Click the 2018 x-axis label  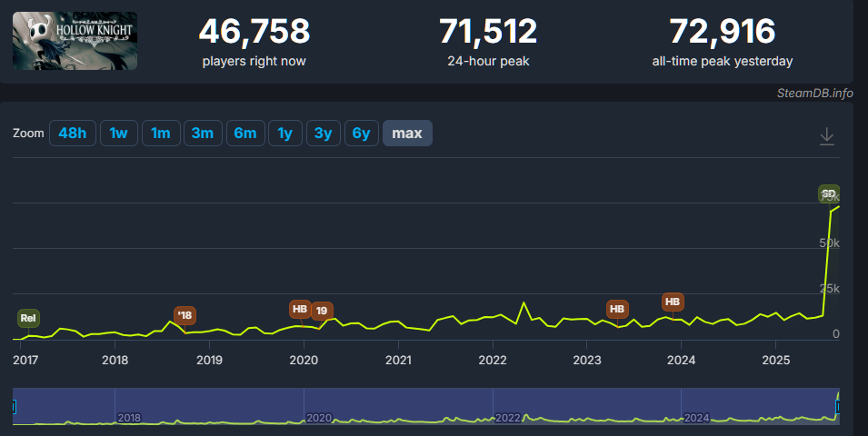pos(115,361)
